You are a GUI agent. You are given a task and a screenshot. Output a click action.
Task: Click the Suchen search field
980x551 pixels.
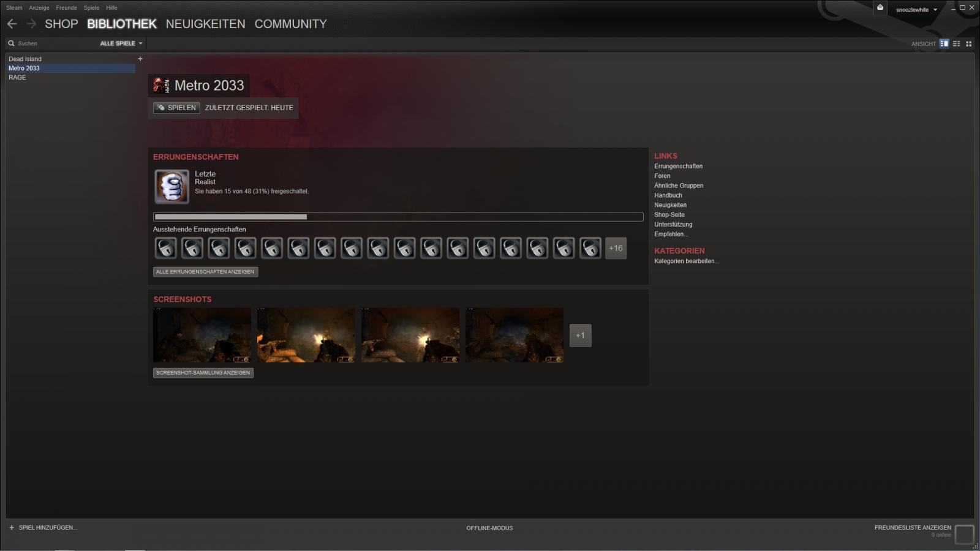[x=52, y=43]
